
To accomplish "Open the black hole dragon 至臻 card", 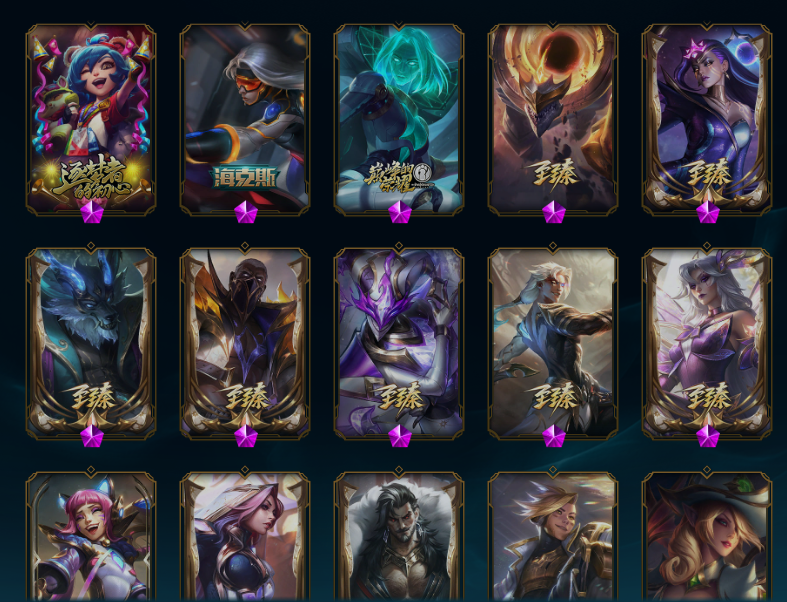I will pyautogui.click(x=553, y=119).
